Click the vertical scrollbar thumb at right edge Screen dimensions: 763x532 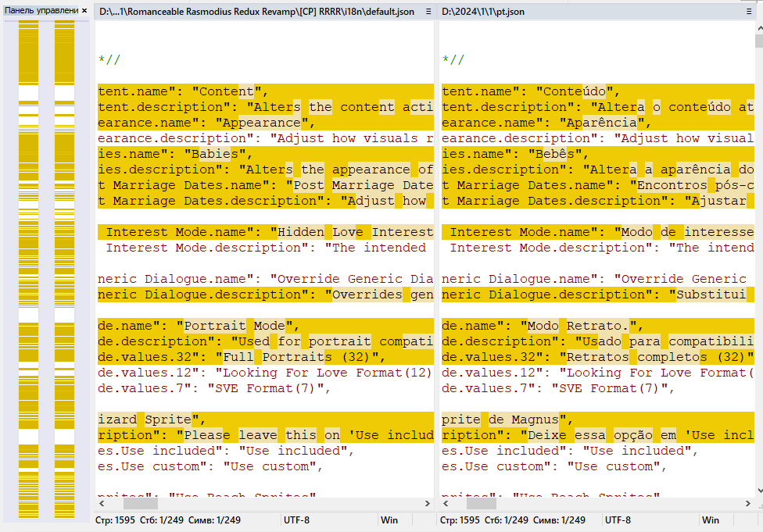click(x=758, y=41)
